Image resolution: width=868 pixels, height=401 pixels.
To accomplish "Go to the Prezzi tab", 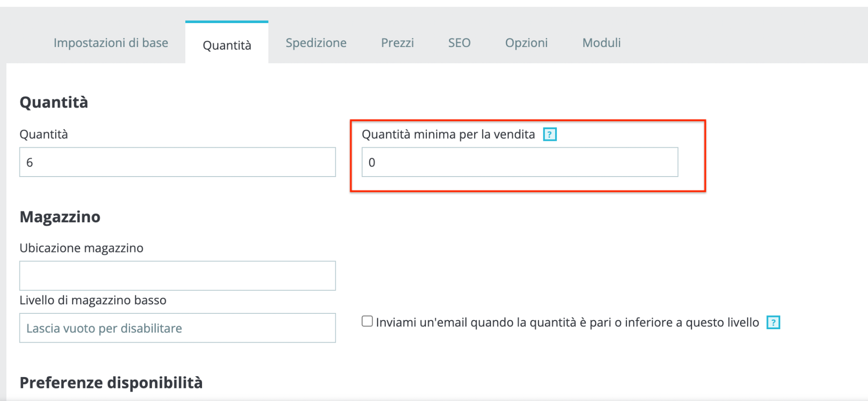I will [x=397, y=43].
